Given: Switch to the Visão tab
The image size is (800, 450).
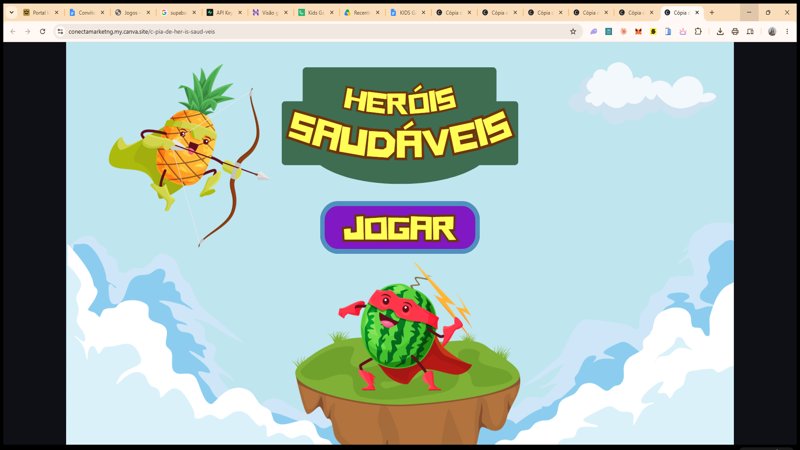Looking at the screenshot, I should (x=270, y=12).
